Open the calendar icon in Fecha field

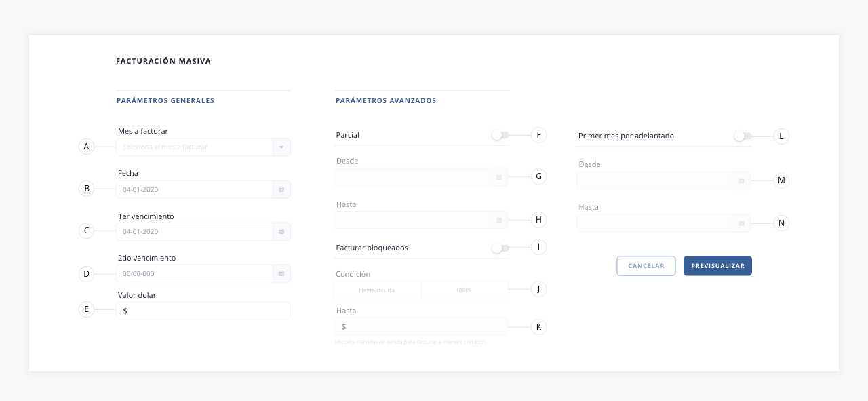[281, 189]
